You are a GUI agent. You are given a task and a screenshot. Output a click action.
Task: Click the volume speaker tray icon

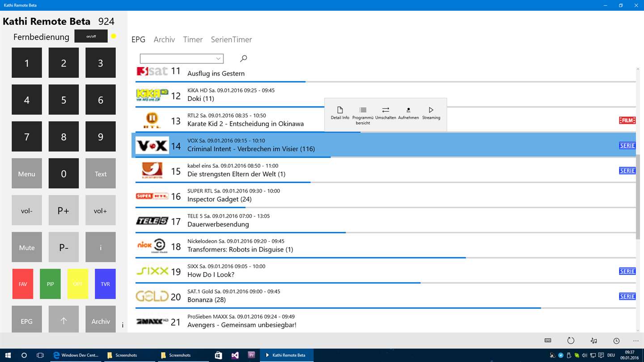[x=585, y=355]
